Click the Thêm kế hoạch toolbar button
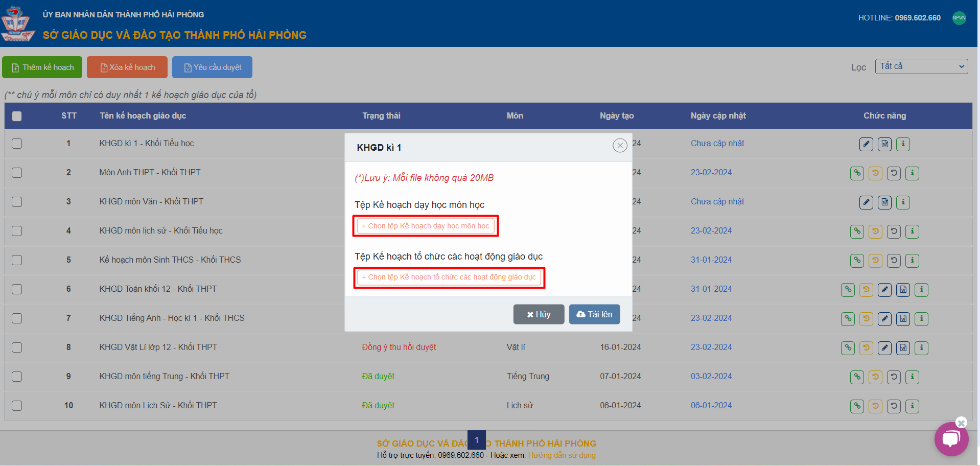Image resolution: width=980 pixels, height=466 pixels. [x=42, y=67]
